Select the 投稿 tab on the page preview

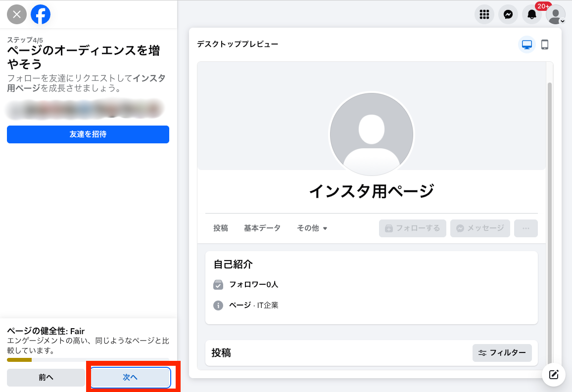[220, 228]
